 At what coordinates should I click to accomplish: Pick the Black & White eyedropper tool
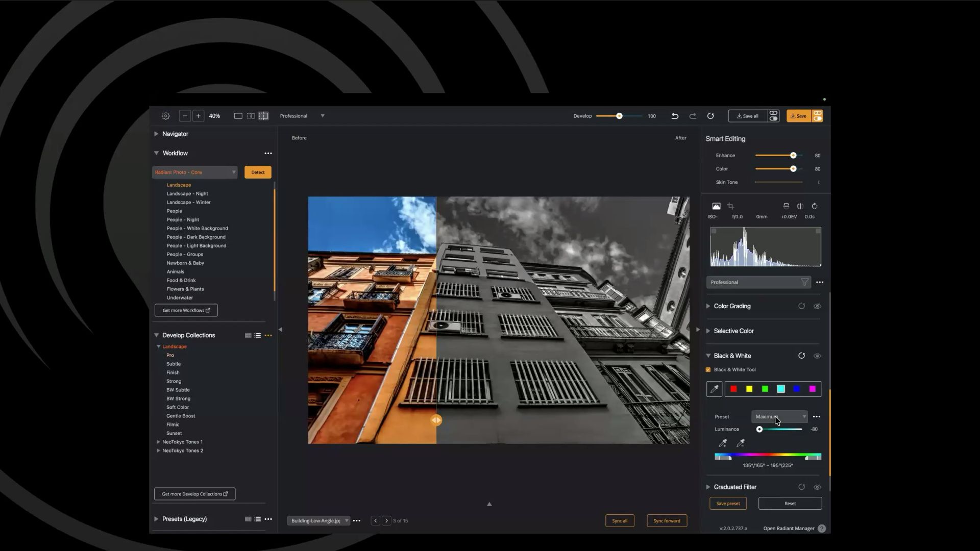point(714,389)
